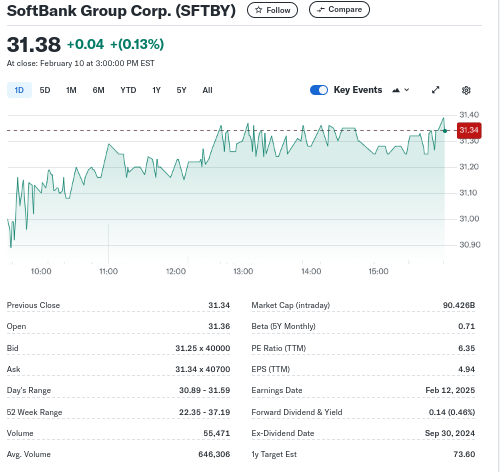Click the mountain chart type icon

[396, 90]
